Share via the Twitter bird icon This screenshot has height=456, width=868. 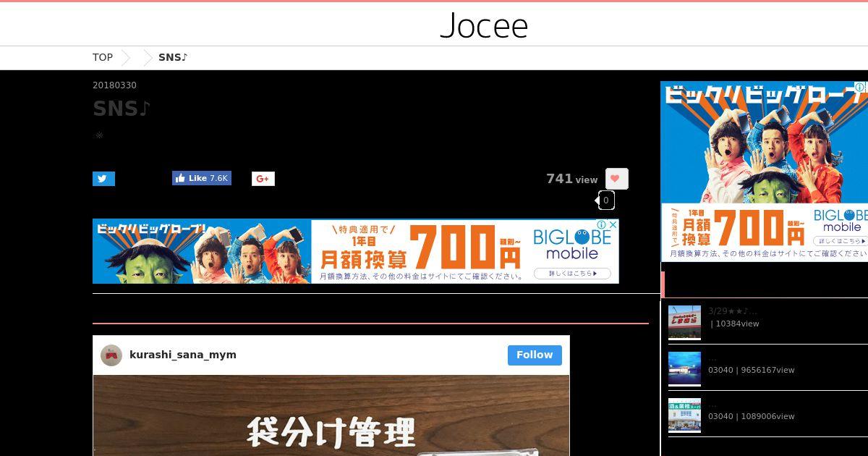103,179
